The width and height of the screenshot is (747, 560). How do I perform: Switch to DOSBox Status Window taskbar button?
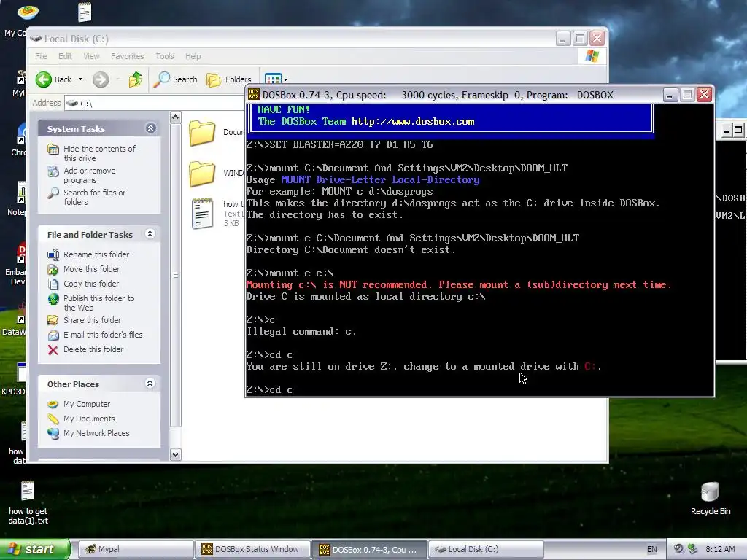pyautogui.click(x=252, y=549)
